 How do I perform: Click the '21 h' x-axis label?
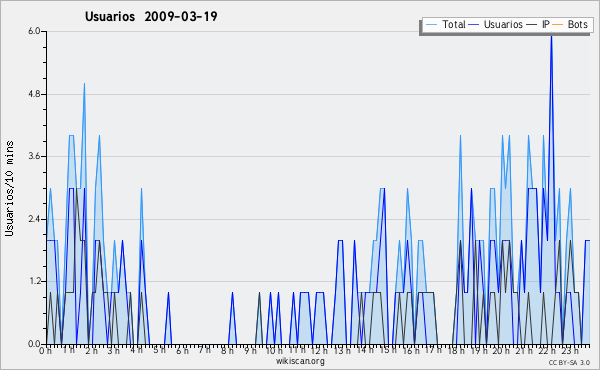tap(524, 350)
